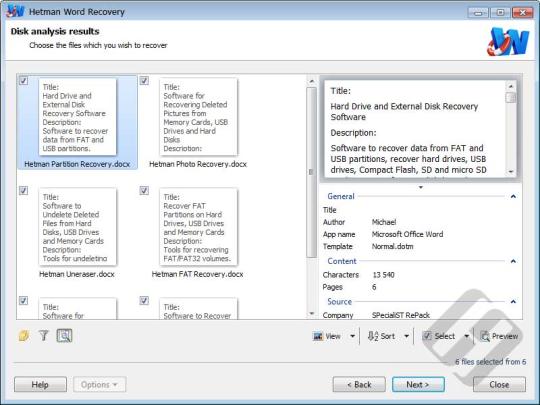Screen dimensions: 540x405
Task: Click the Close button
Action: tap(499, 384)
